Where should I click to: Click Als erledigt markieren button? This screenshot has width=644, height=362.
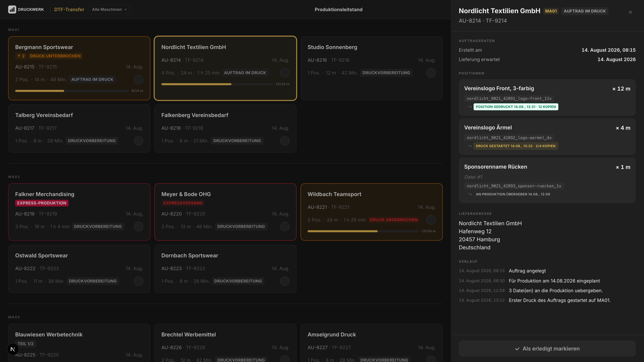point(547,349)
